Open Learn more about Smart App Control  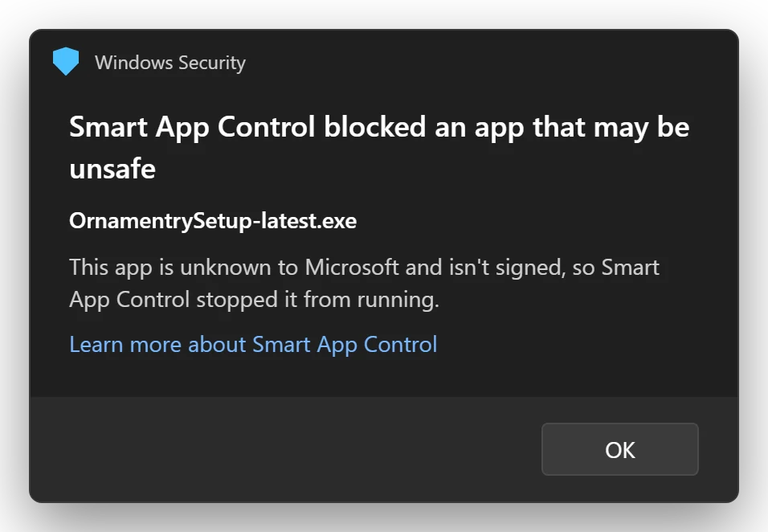click(x=253, y=345)
